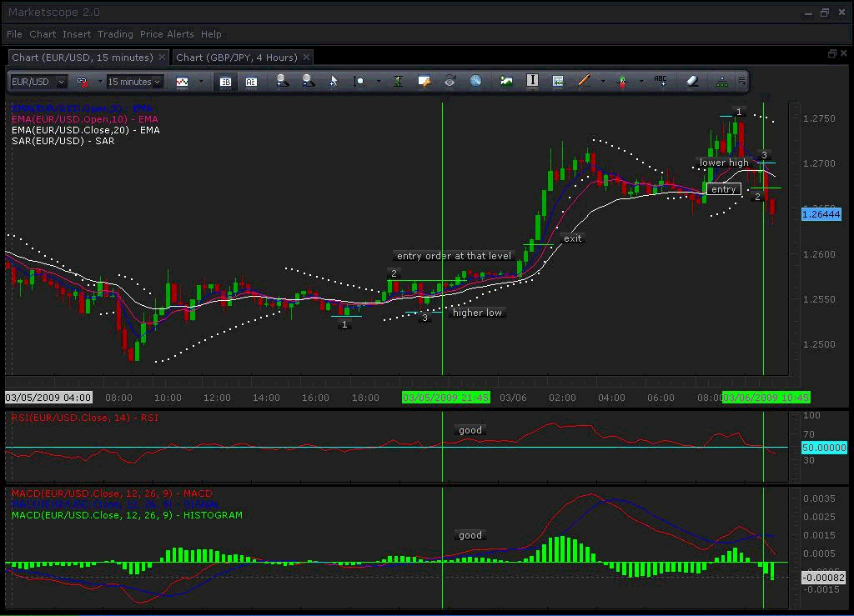The height and width of the screenshot is (616, 854).
Task: Click the chart type candlestick icon
Action: (x=182, y=82)
